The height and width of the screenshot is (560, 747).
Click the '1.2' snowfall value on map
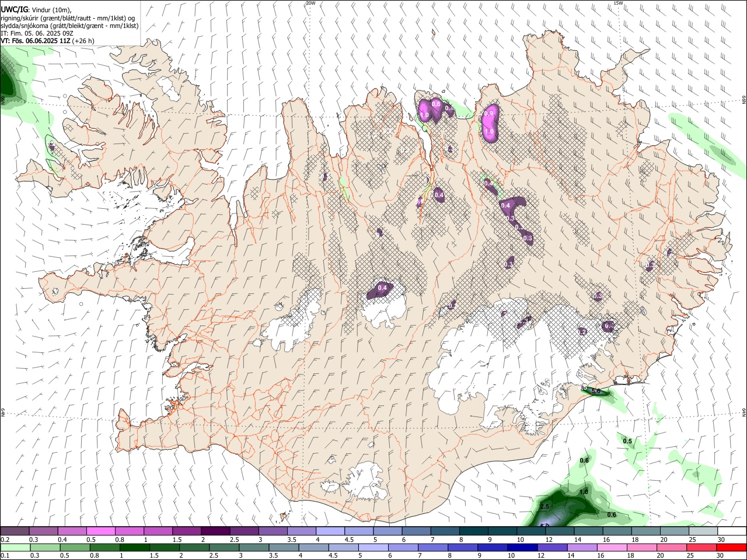(x=582, y=332)
